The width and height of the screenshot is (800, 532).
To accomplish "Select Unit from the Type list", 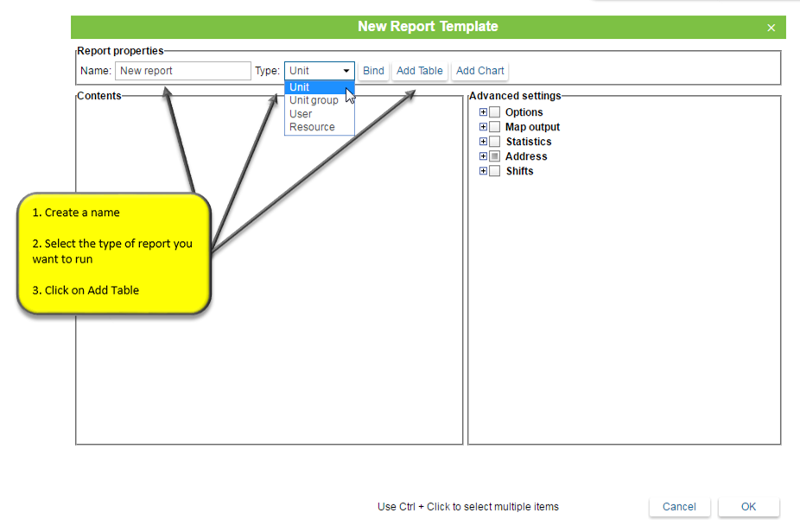I will click(301, 87).
